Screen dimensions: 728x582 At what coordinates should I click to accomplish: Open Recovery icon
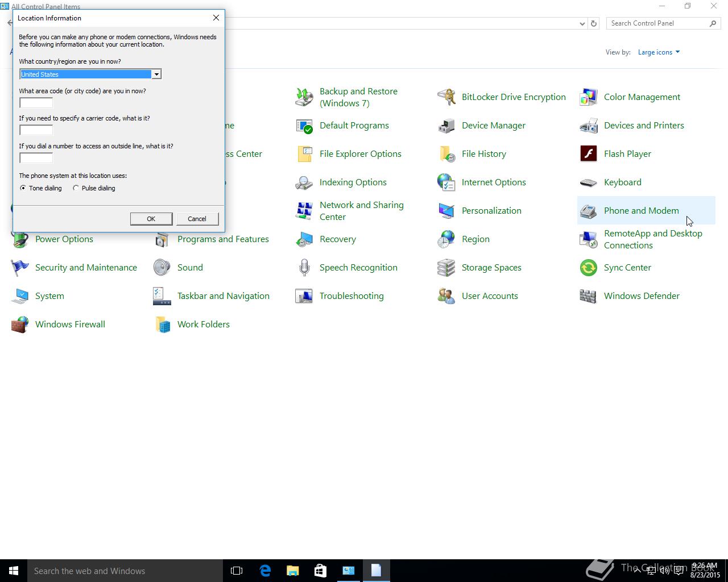click(304, 239)
